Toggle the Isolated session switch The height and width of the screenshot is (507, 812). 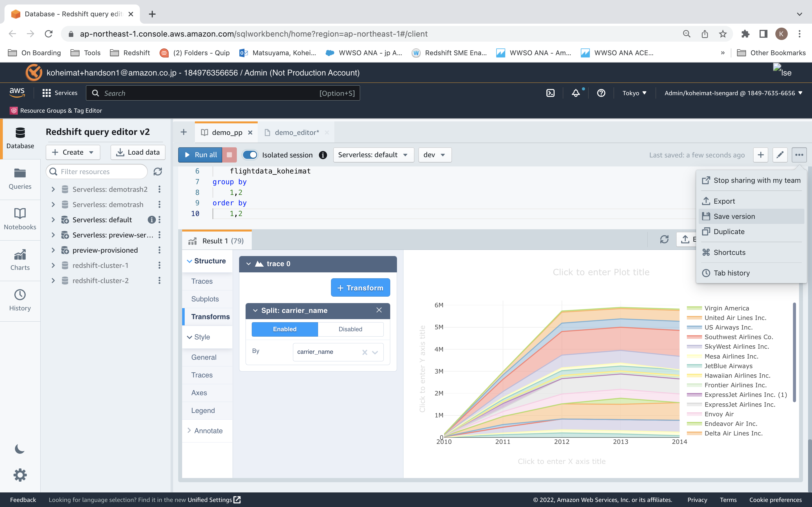[x=250, y=155]
